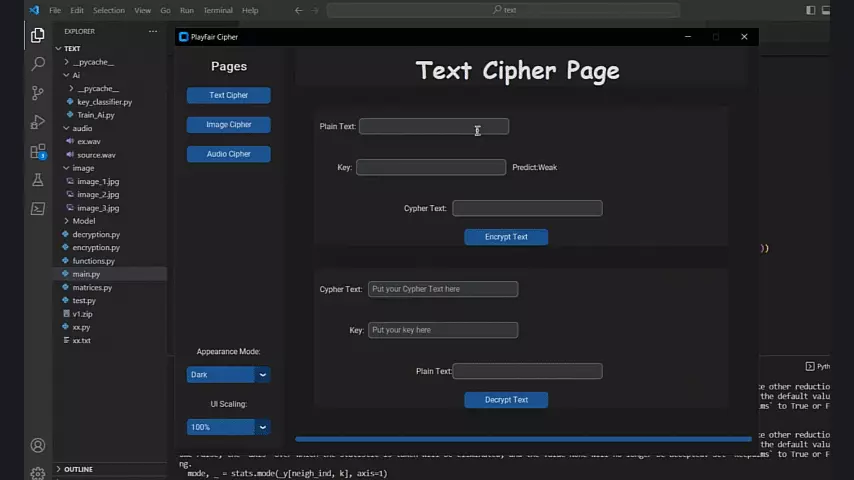The height and width of the screenshot is (480, 854).
Task: Open Explorer more actions ellipsis
Action: tap(153, 31)
